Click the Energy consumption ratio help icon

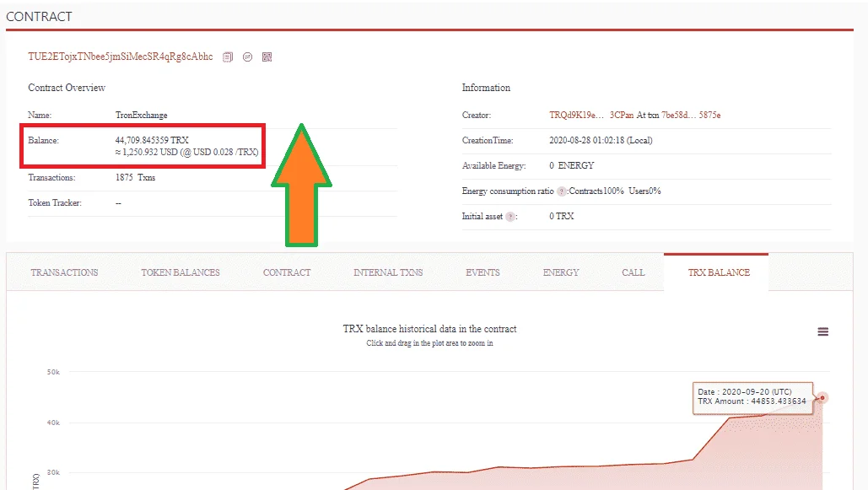561,191
